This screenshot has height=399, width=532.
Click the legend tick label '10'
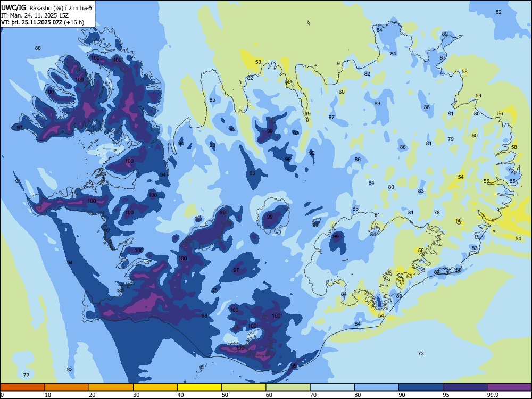48,395
